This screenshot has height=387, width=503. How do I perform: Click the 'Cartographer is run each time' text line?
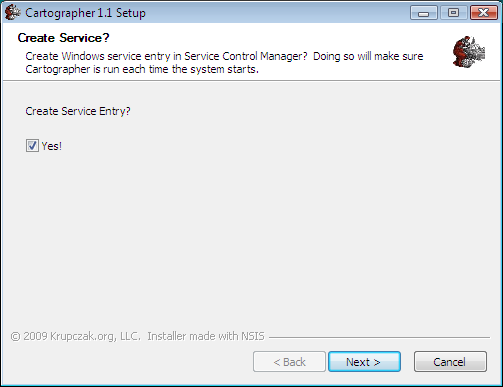pyautogui.click(x=142, y=69)
